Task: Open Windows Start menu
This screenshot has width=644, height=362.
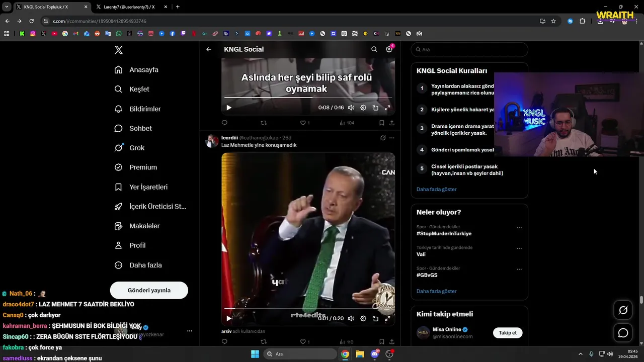Action: (255, 354)
